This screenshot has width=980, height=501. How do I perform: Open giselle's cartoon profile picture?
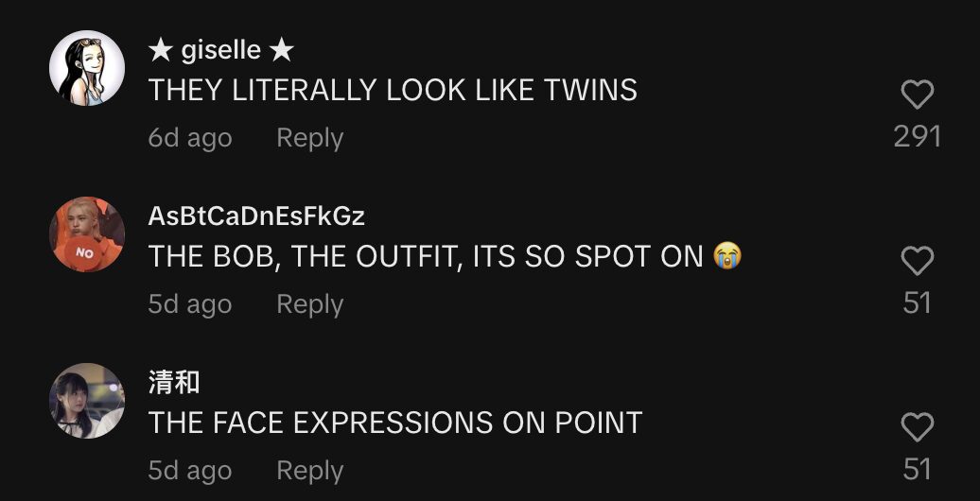[87, 68]
